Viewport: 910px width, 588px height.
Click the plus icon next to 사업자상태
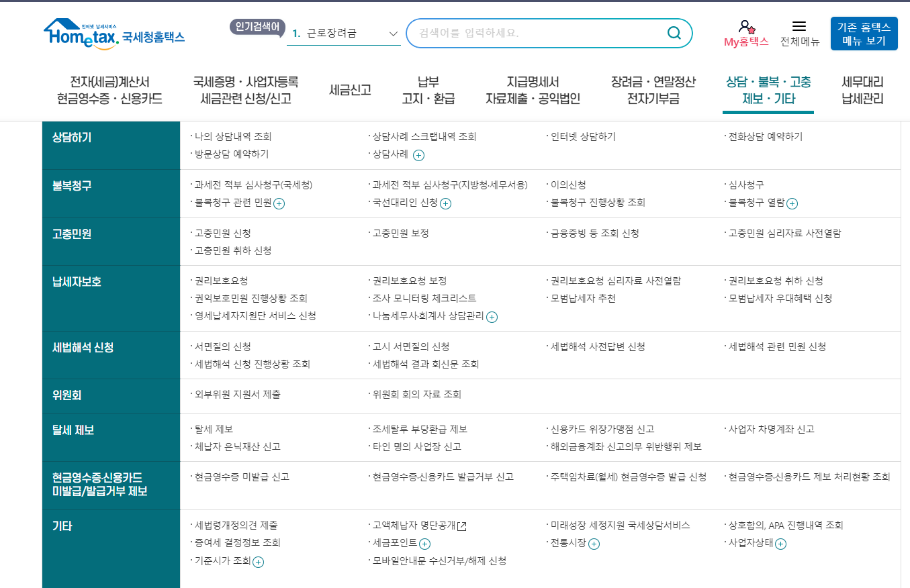click(780, 544)
